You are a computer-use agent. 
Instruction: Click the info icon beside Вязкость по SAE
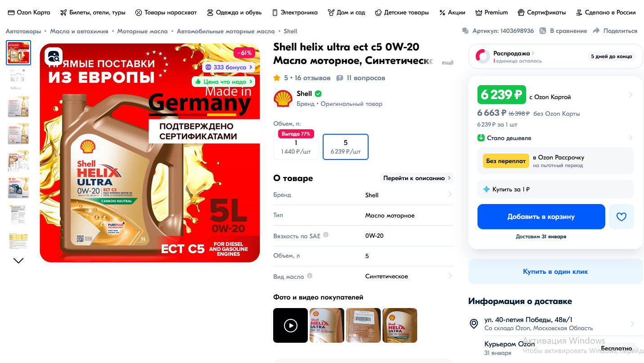tap(326, 235)
